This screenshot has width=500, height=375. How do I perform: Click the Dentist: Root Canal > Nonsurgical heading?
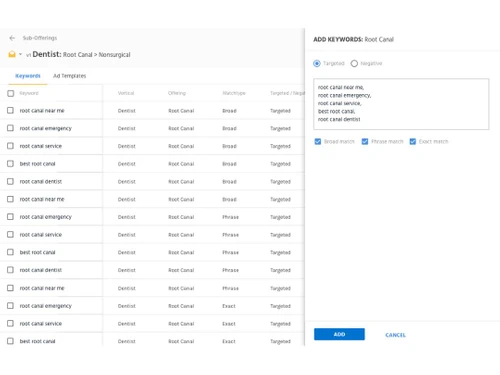click(x=81, y=54)
